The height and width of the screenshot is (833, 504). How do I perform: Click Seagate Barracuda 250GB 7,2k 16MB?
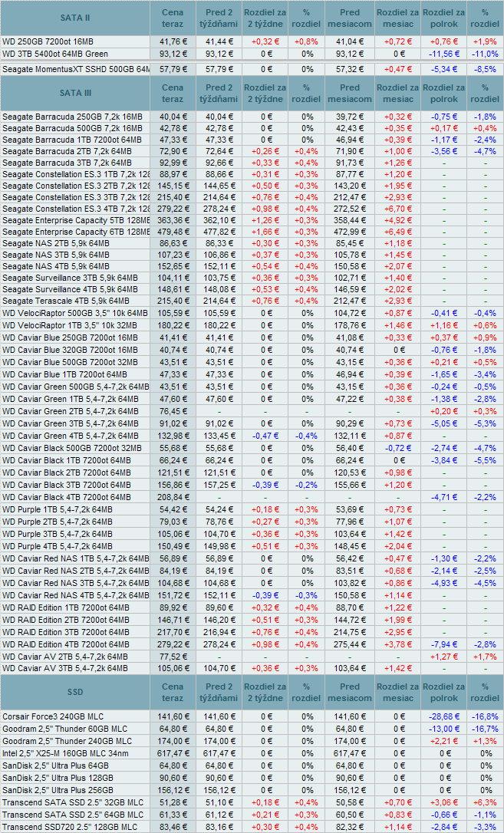[x=72, y=117]
